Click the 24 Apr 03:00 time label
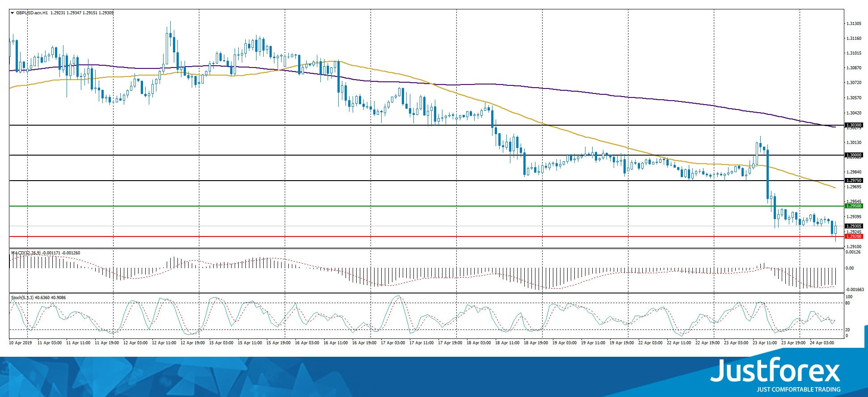 click(822, 343)
